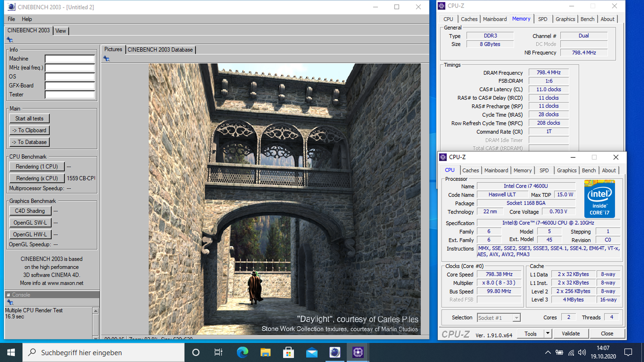This screenshot has height=362, width=644.
Task: Expand the Tools dropdown arrow in CPU-Z
Action: [x=547, y=333]
